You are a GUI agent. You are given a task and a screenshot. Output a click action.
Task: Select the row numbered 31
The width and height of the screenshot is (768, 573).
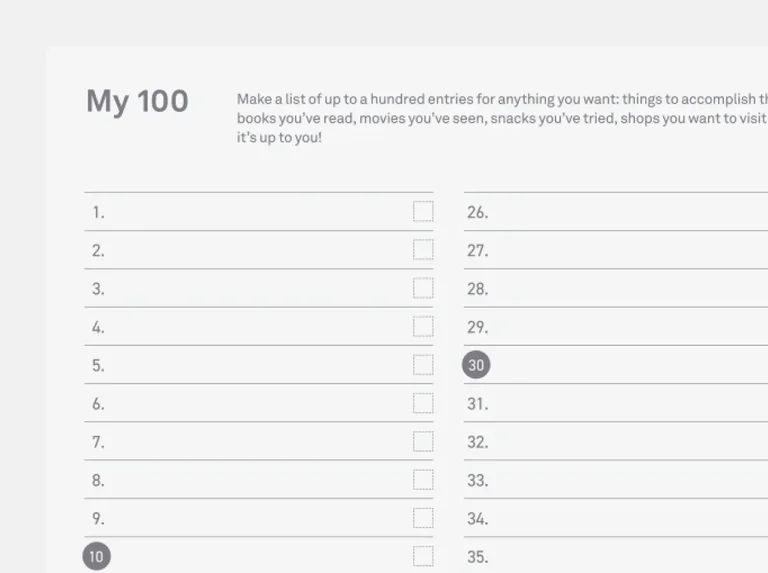(616, 403)
